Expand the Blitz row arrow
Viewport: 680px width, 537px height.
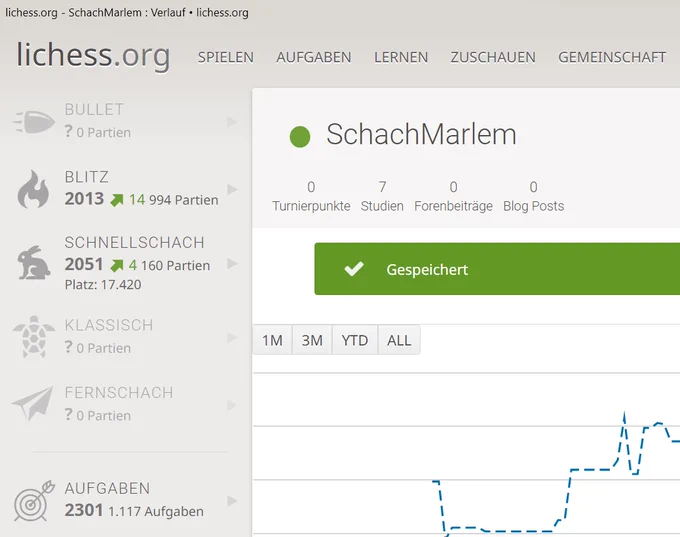pos(232,190)
